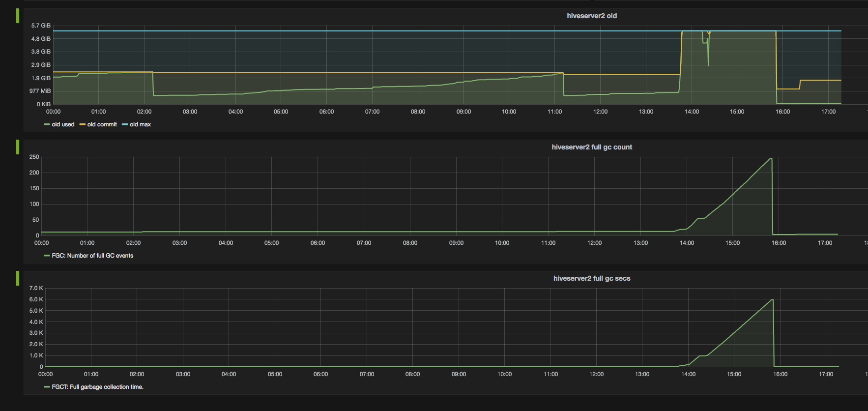
Task: Open the "hiveserver2 old" panel title menu
Action: [592, 16]
